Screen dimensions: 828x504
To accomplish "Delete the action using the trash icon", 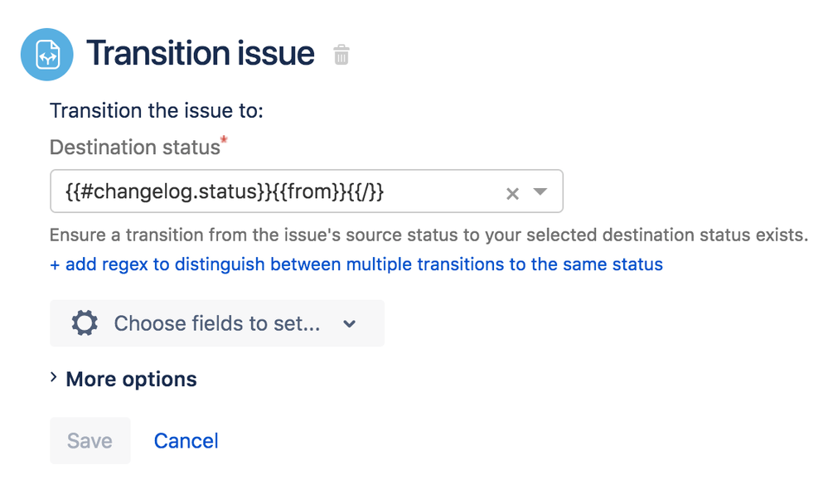I will pyautogui.click(x=341, y=56).
